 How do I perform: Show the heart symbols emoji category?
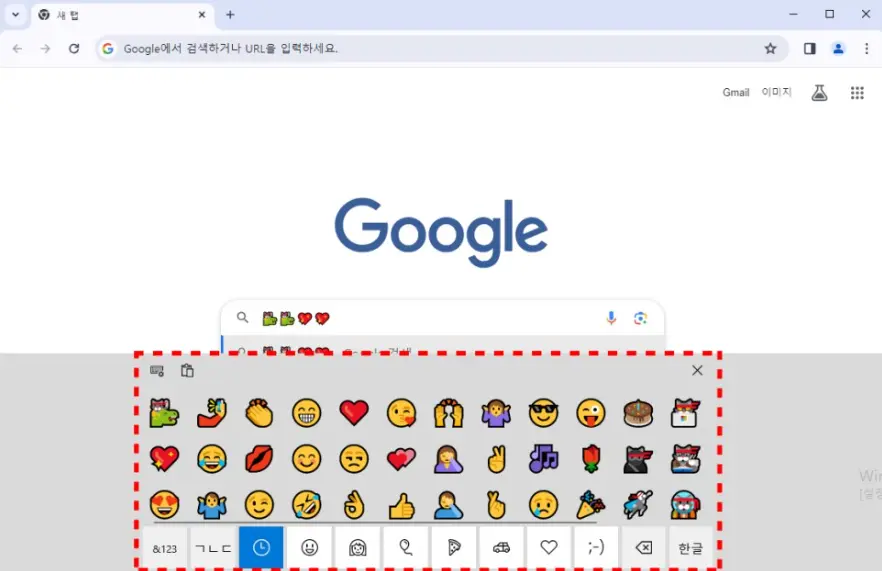pos(548,548)
